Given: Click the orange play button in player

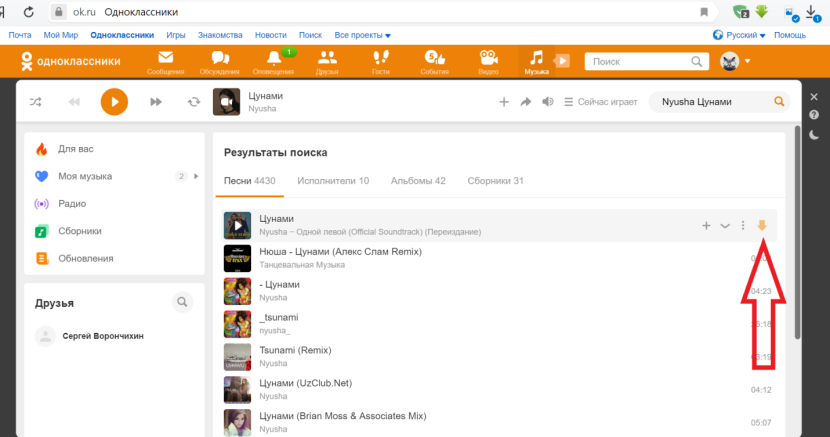Looking at the screenshot, I should (x=114, y=102).
